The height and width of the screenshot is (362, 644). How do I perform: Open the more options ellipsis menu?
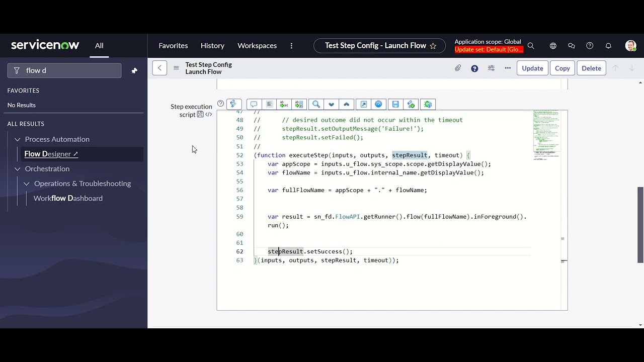coord(508,68)
